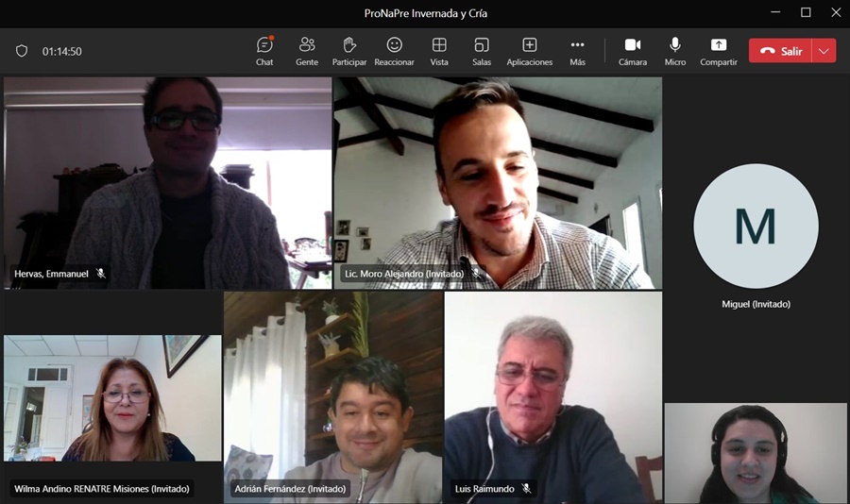Leave the meeting with Salir
850x504 pixels.
pyautogui.click(x=781, y=51)
